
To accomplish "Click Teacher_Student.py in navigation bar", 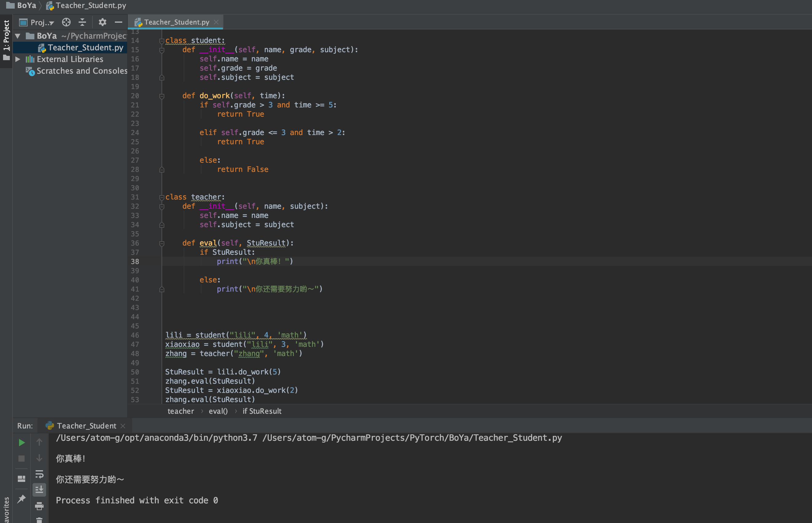I will tap(86, 6).
